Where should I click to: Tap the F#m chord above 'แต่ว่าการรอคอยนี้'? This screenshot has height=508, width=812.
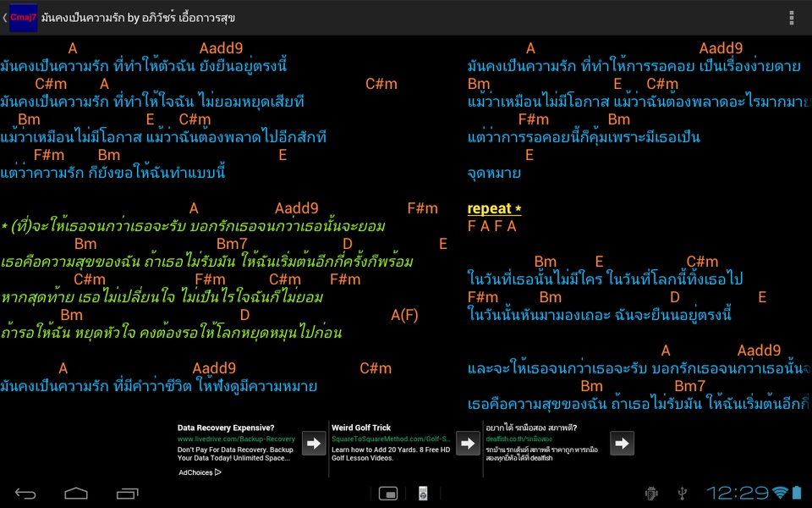point(534,119)
